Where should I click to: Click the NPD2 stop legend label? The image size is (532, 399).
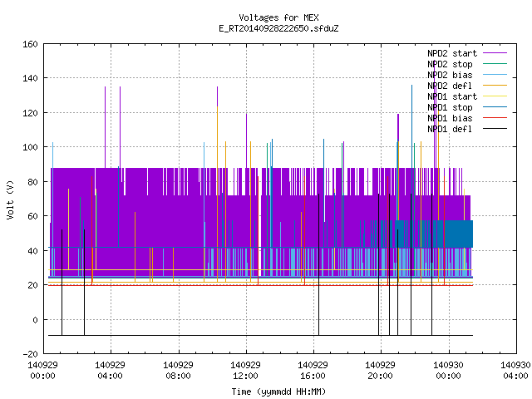(450, 64)
